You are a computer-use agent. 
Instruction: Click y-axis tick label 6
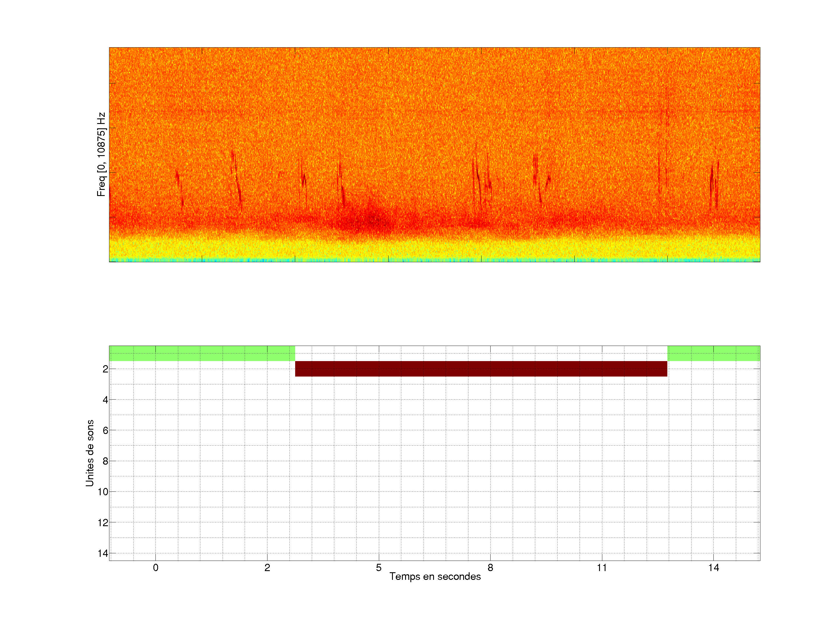tap(105, 430)
